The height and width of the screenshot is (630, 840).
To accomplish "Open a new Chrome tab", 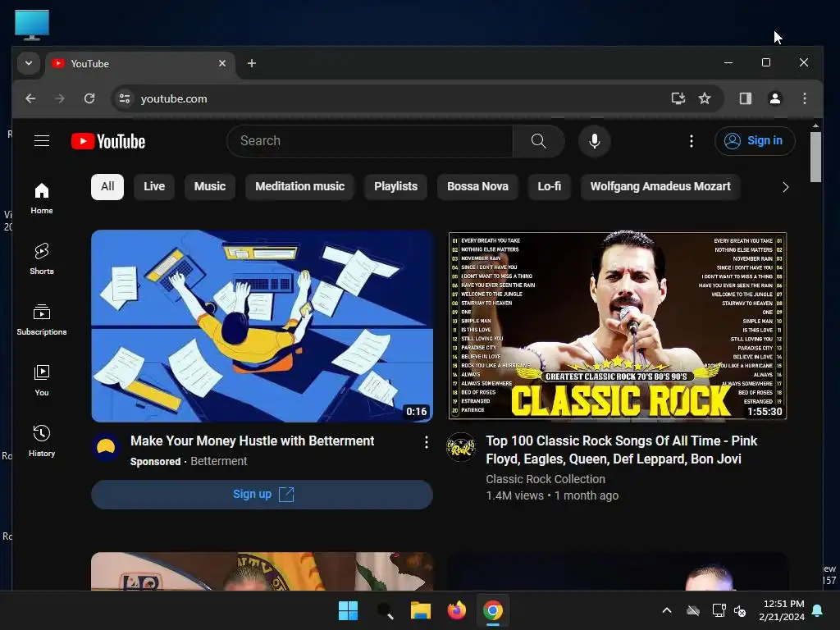I will 251,63.
